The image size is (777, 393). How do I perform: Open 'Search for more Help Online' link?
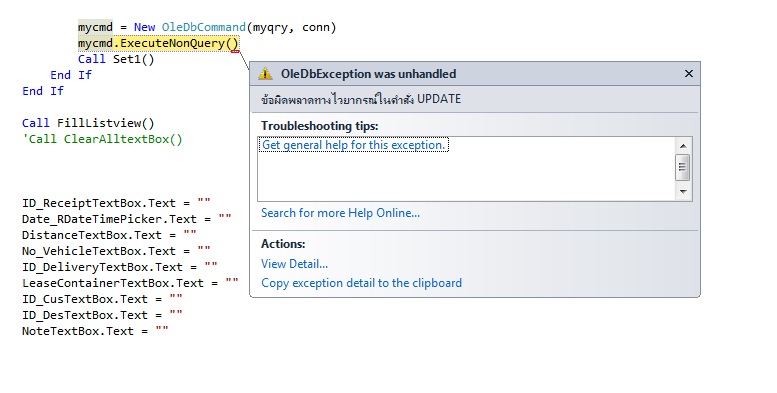(340, 213)
